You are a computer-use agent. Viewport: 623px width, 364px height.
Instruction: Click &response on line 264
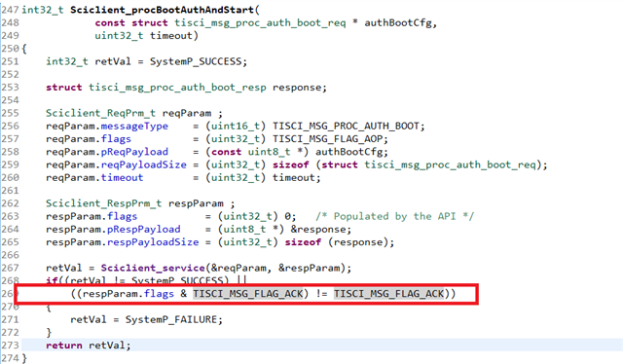click(x=318, y=230)
